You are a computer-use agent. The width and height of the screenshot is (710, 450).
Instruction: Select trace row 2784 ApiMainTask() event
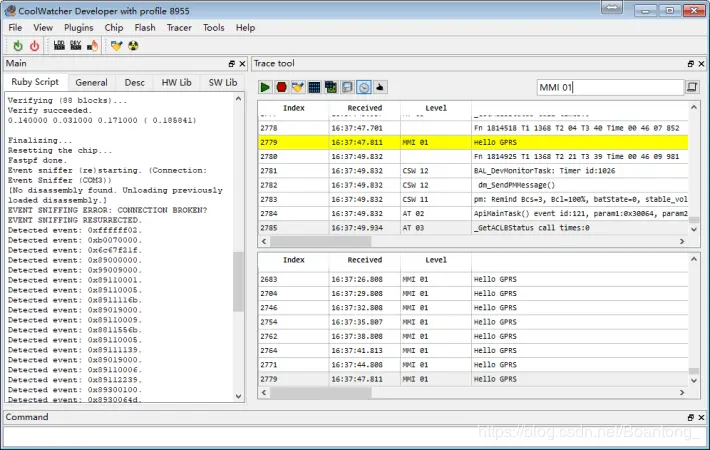pyautogui.click(x=473, y=213)
